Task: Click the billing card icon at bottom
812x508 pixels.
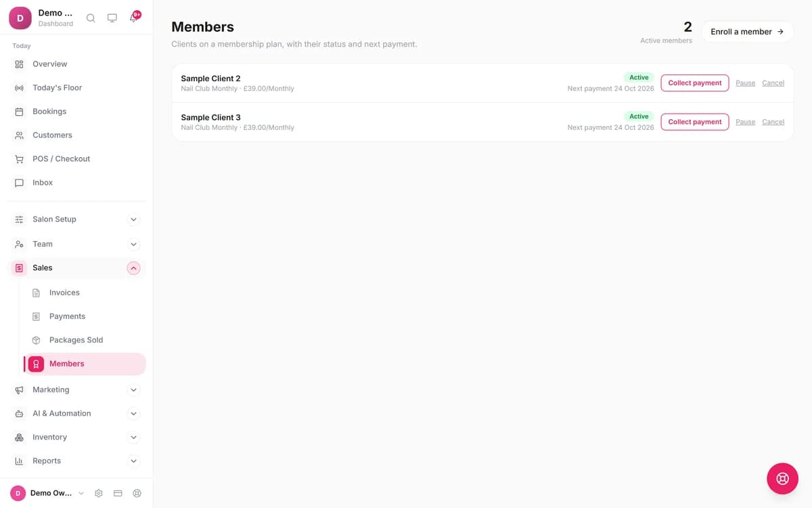Action: click(118, 493)
